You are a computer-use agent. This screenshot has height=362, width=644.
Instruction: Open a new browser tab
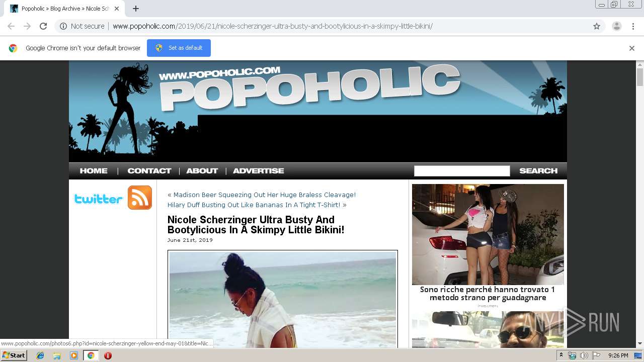pyautogui.click(x=136, y=9)
